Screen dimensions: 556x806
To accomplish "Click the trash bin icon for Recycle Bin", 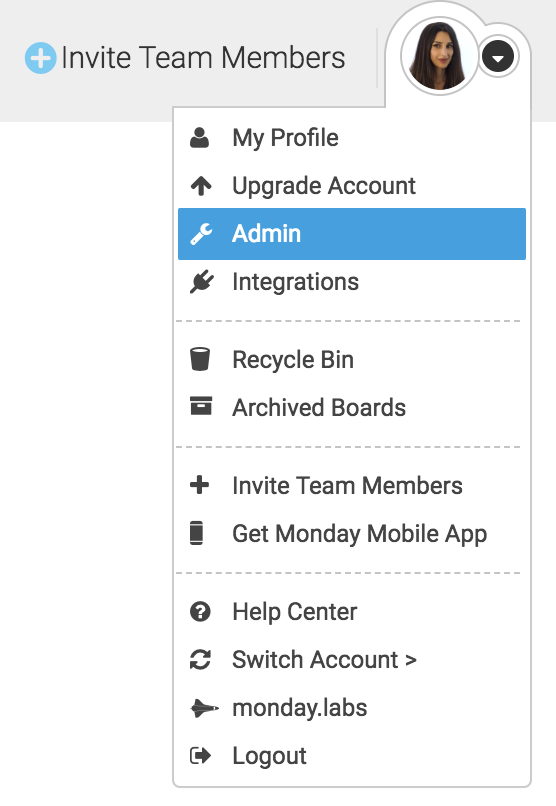I will 200,359.
